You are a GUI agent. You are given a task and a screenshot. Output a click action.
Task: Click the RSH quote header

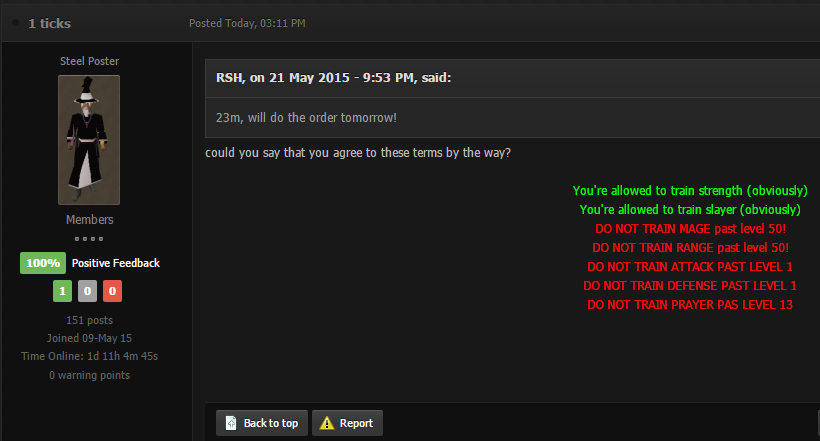point(333,77)
